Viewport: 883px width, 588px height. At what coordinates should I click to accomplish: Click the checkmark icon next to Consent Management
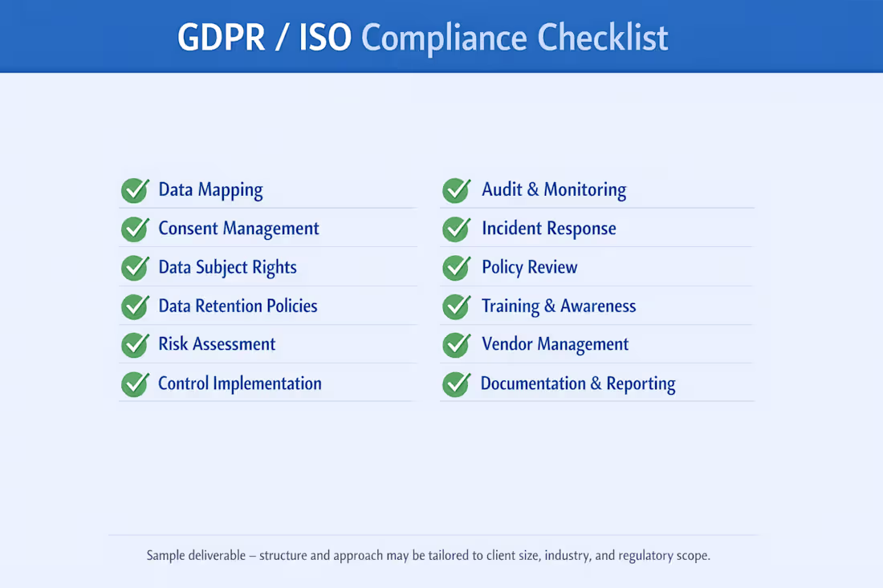135,229
